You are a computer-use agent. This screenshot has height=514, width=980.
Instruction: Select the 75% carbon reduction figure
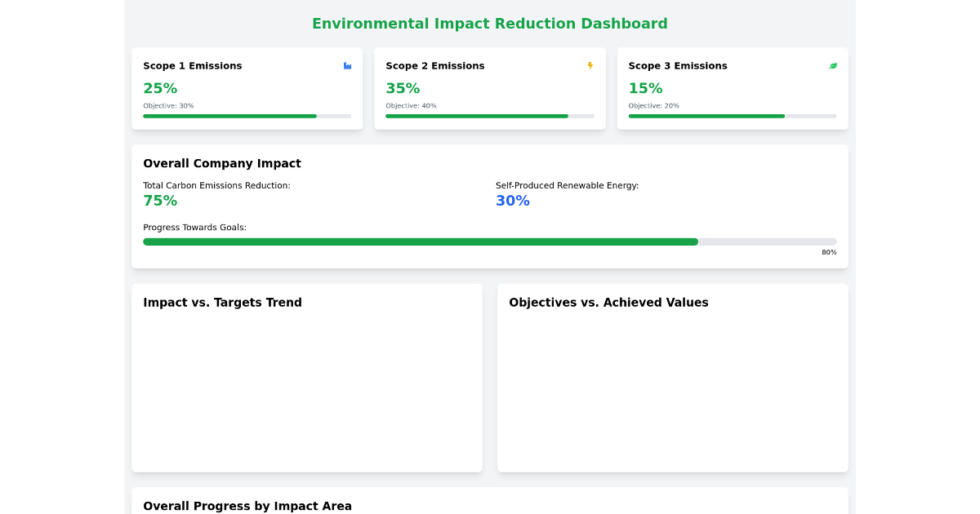160,200
